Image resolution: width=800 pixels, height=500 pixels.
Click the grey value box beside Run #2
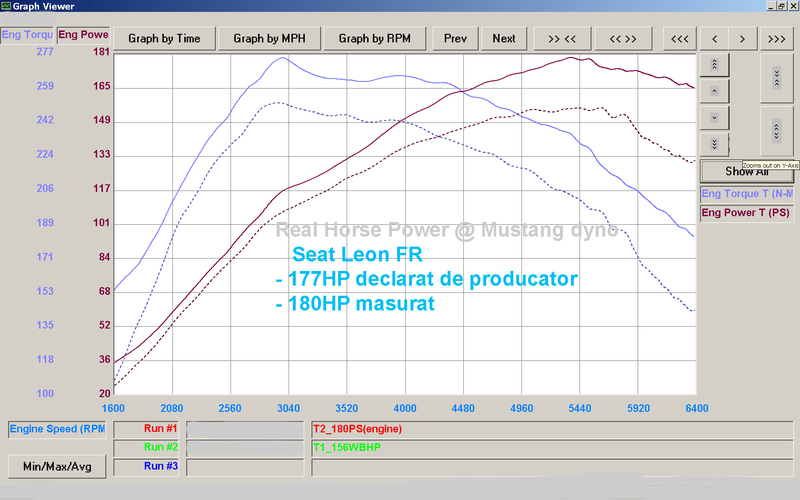point(245,447)
